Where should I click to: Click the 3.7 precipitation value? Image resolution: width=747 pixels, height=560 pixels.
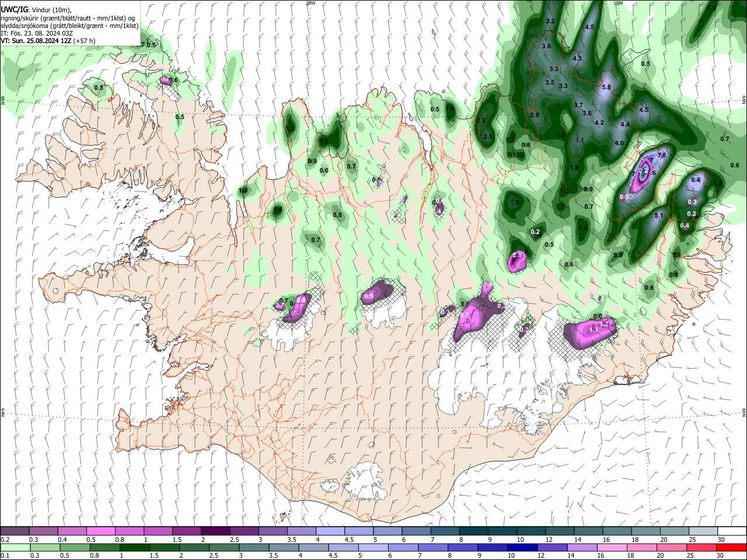pyautogui.click(x=578, y=105)
